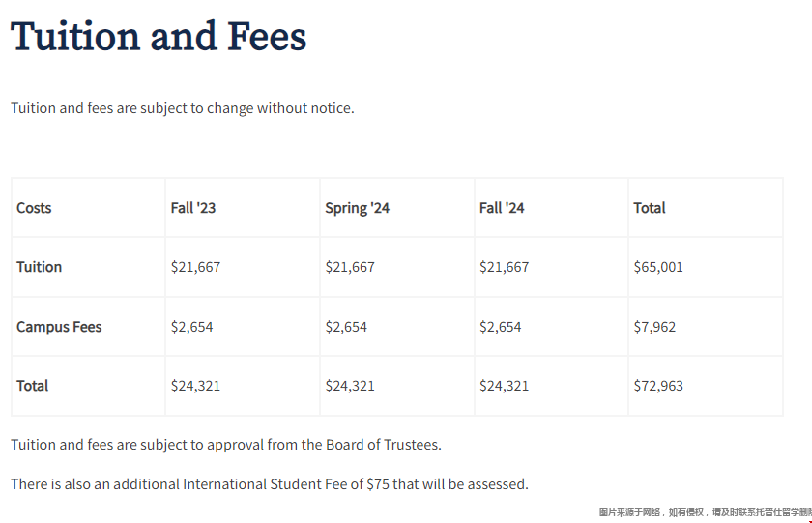Click the subject to change without notice text

pos(183,108)
